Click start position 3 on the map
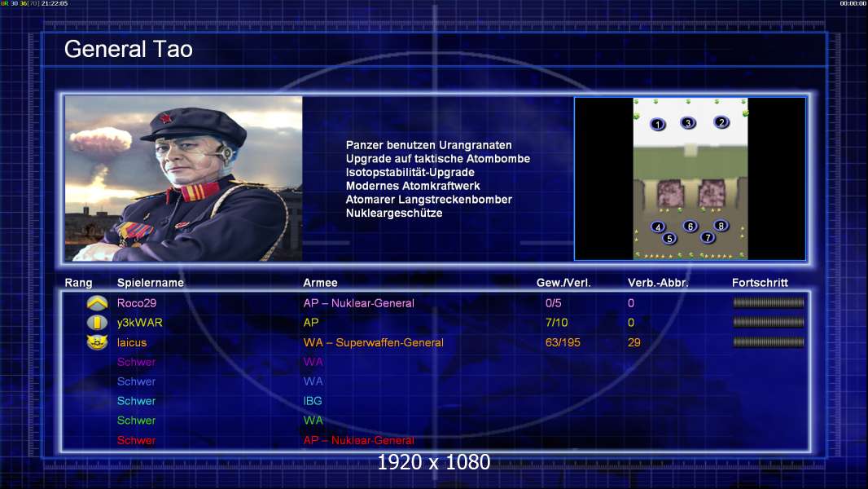Screen dimensions: 868x489 click(x=687, y=123)
